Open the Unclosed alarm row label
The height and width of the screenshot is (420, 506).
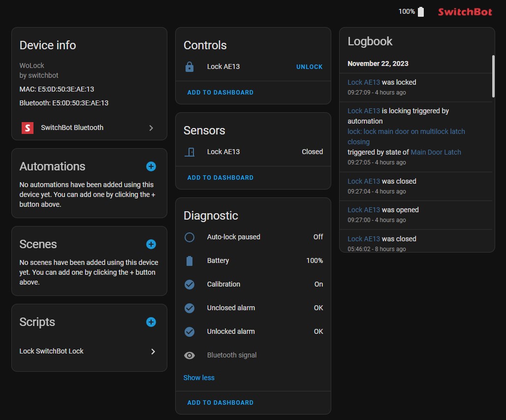pos(231,308)
